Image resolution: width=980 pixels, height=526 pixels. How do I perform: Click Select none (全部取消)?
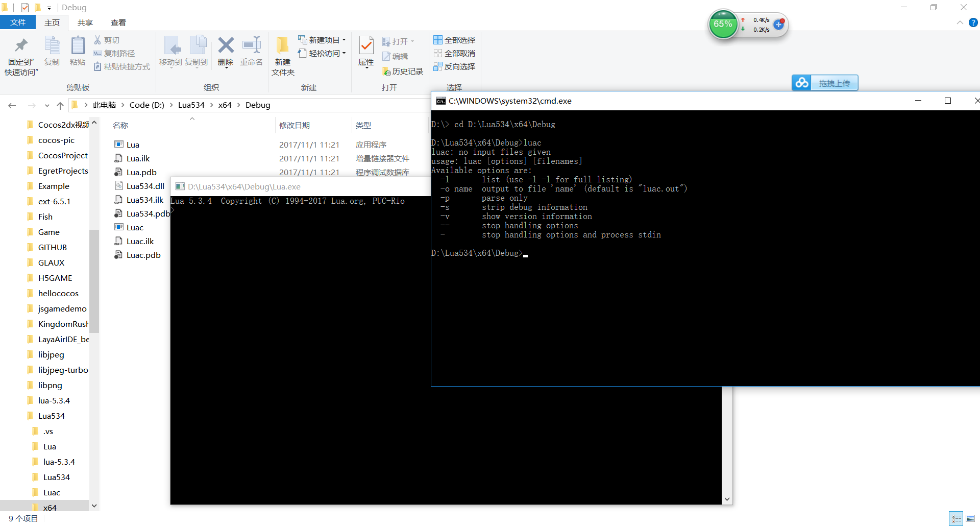tap(454, 53)
